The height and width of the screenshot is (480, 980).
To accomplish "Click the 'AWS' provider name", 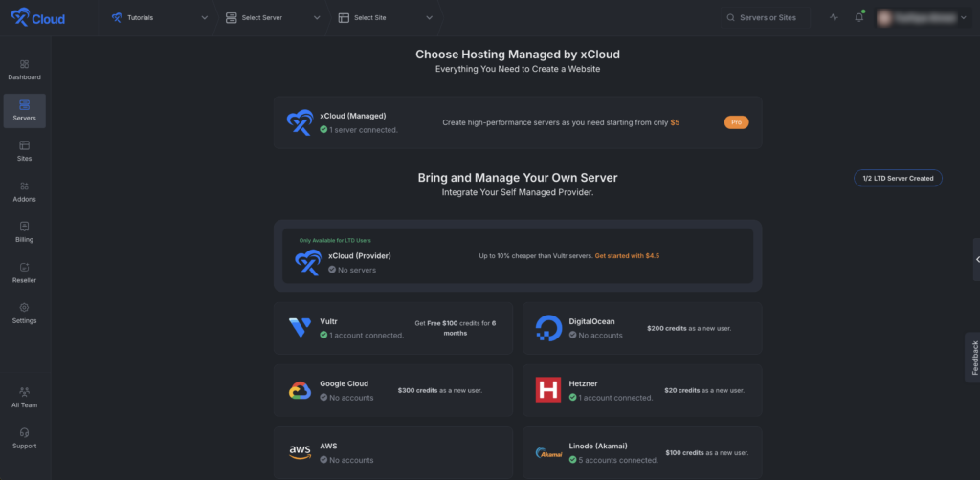I will (x=328, y=447).
